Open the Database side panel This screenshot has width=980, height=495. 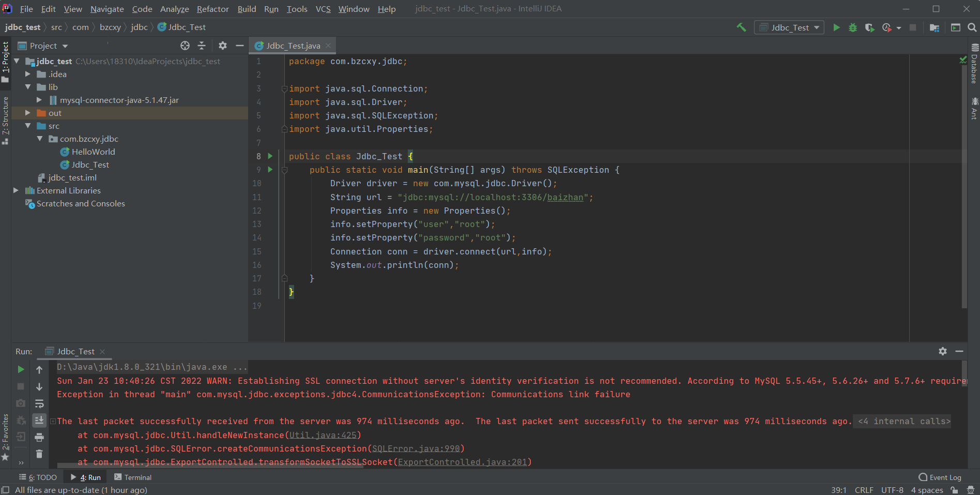974,63
